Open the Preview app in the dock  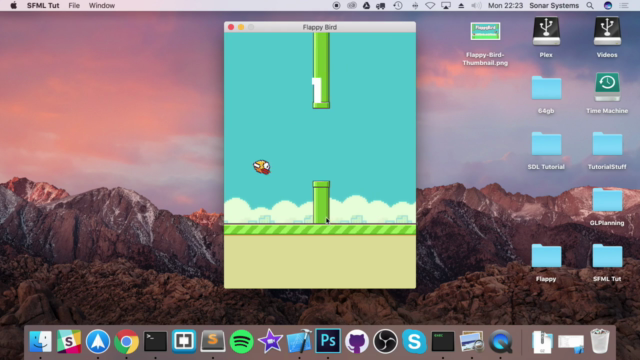click(471, 341)
